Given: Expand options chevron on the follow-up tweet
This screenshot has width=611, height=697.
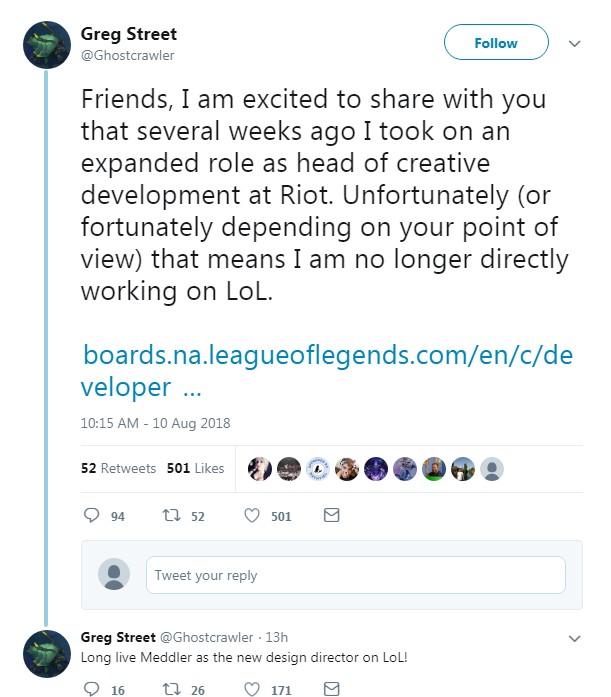Looking at the screenshot, I should tap(574, 638).
